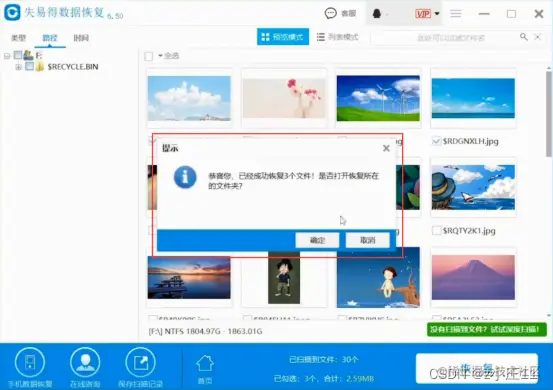Open the wind turbines thumbnail

(x=378, y=98)
